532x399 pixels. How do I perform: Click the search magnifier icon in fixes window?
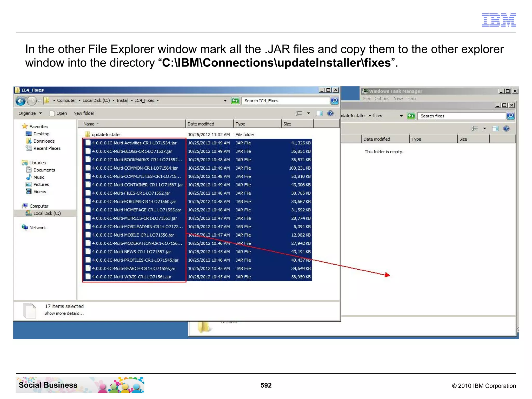pos(510,116)
